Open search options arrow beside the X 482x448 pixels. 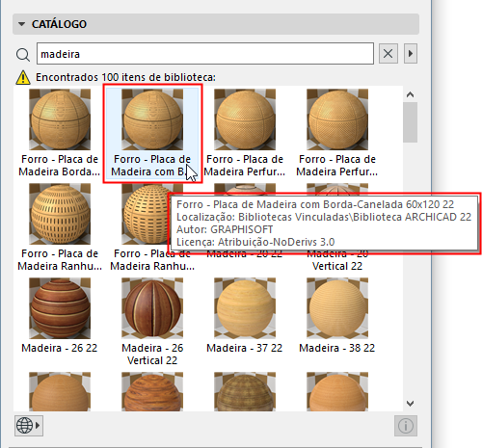point(411,54)
